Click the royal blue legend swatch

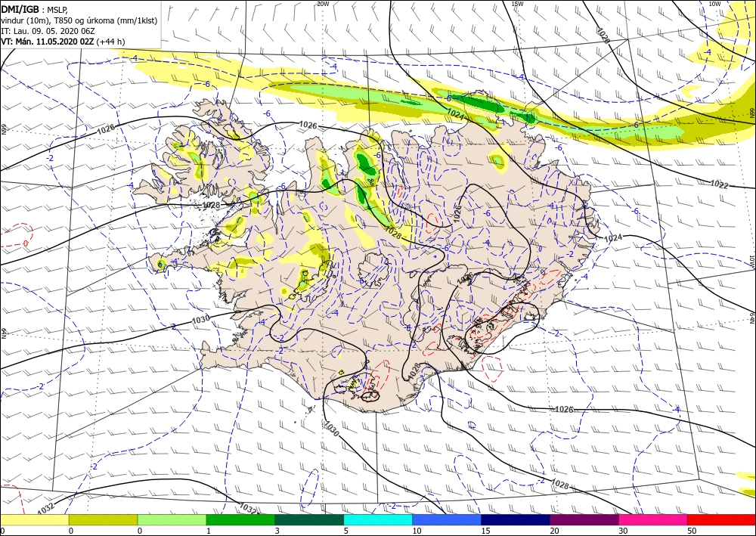click(x=447, y=520)
